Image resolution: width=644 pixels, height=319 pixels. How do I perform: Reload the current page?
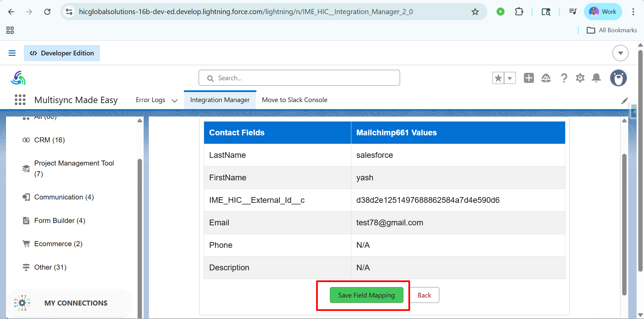(47, 12)
